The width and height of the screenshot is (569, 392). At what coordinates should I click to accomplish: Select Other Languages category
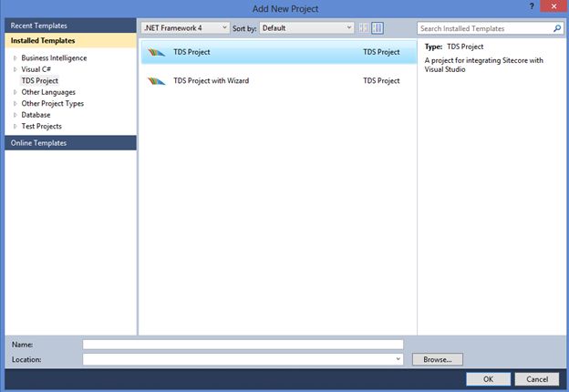point(48,92)
